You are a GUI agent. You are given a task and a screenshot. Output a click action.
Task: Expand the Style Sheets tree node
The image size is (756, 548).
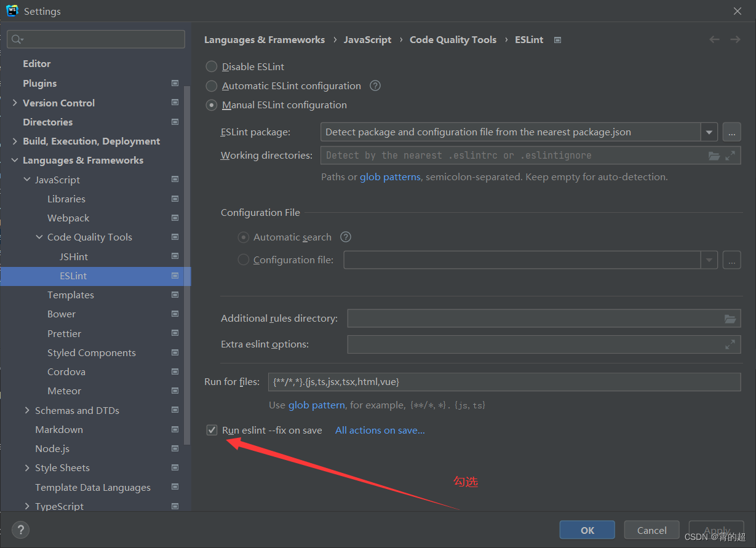coord(27,467)
